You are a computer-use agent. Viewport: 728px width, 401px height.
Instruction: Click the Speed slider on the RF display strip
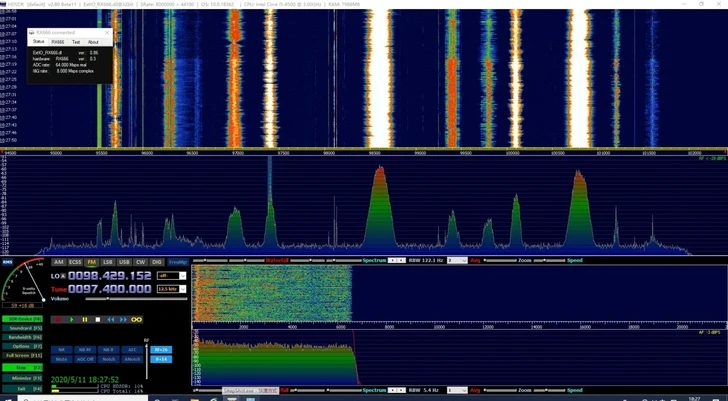tap(550, 260)
